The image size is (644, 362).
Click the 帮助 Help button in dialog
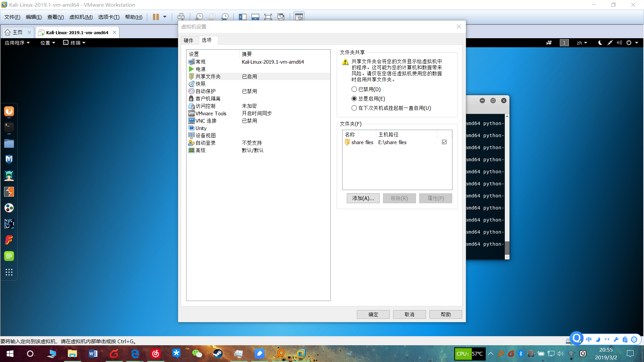coord(445,314)
